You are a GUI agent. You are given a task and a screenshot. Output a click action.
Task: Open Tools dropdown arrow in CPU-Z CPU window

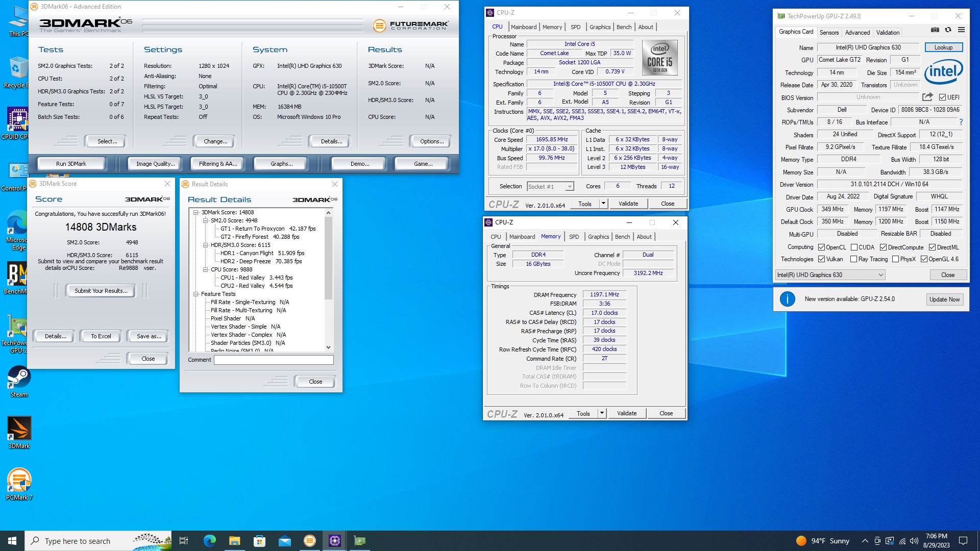point(603,204)
